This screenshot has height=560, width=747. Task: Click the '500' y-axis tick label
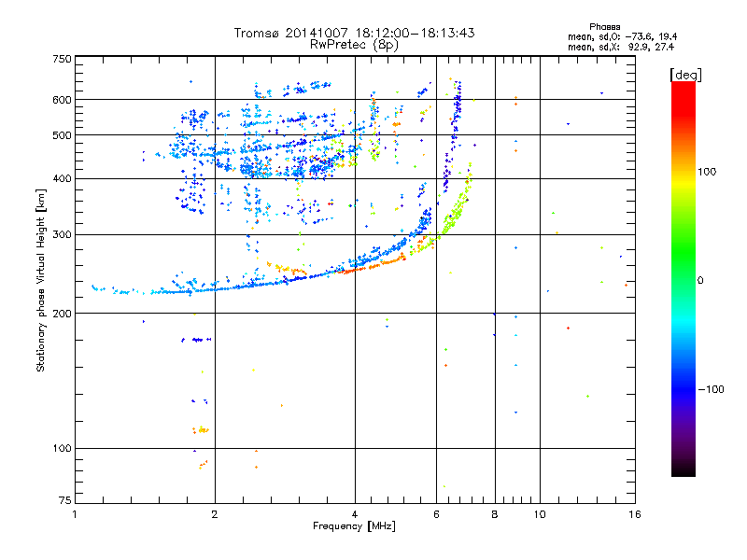coord(62,135)
